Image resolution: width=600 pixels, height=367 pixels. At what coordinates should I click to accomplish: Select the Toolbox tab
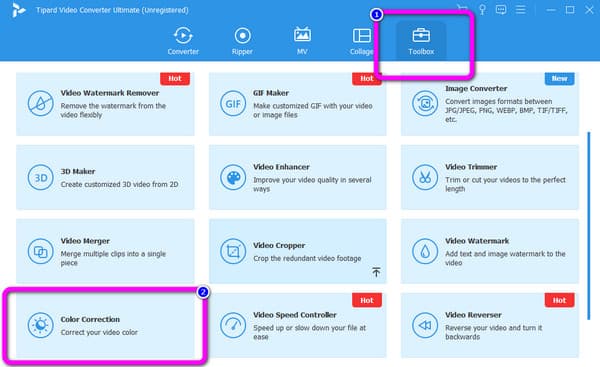tap(421, 41)
